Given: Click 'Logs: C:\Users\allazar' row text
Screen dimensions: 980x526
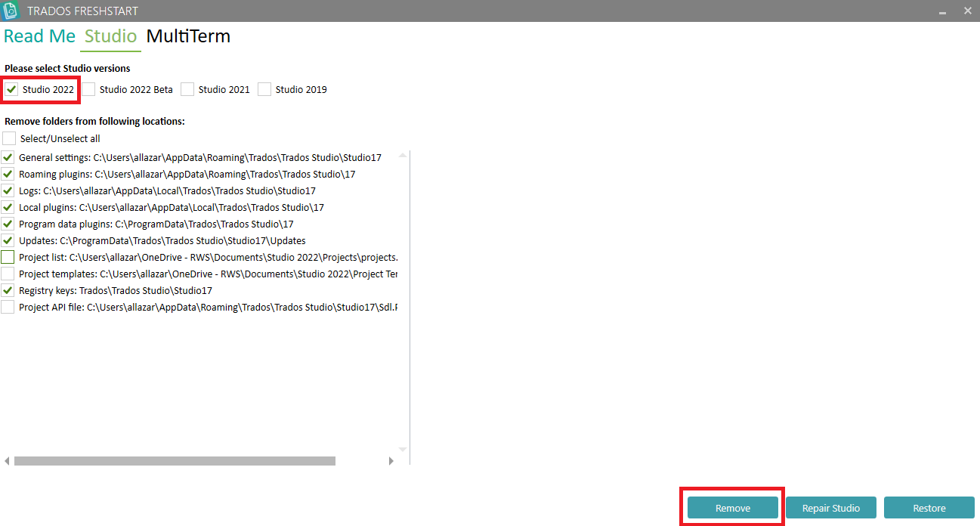Looking at the screenshot, I should coord(167,191).
